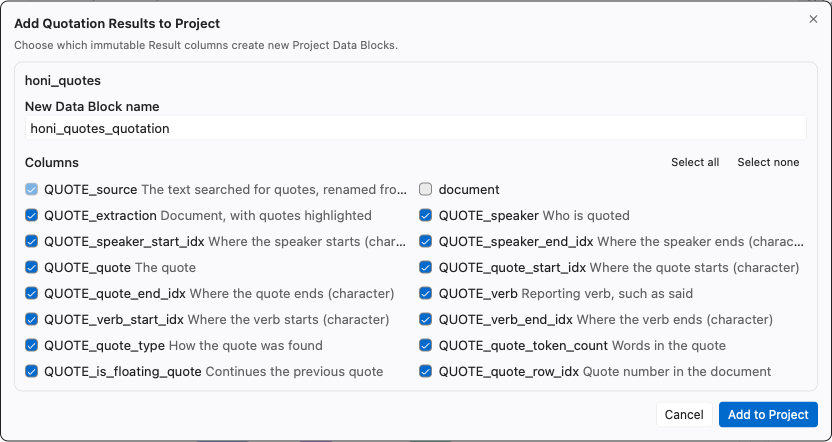The width and height of the screenshot is (832, 442).
Task: Click 'Continues the previous quote' description
Action: pyautogui.click(x=294, y=371)
